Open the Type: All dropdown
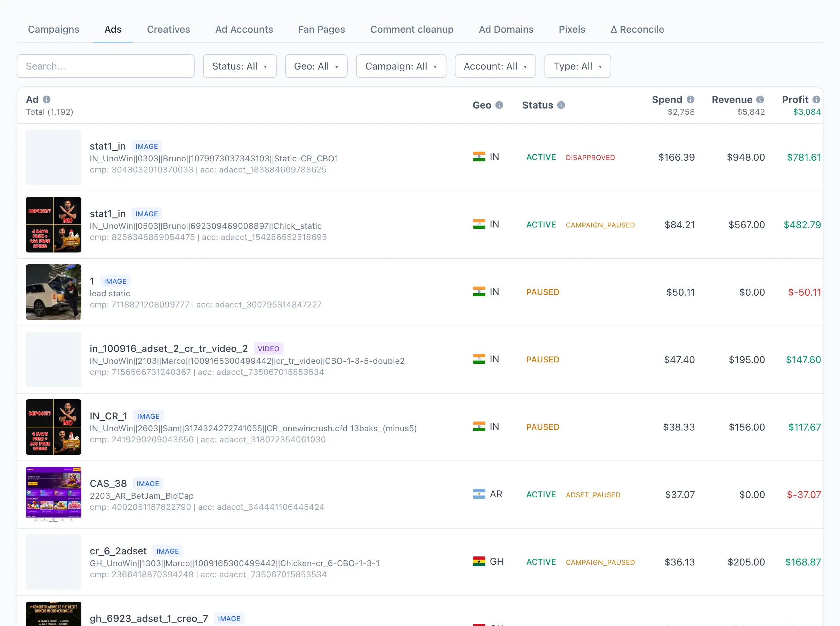Image resolution: width=840 pixels, height=626 pixels. pos(577,66)
